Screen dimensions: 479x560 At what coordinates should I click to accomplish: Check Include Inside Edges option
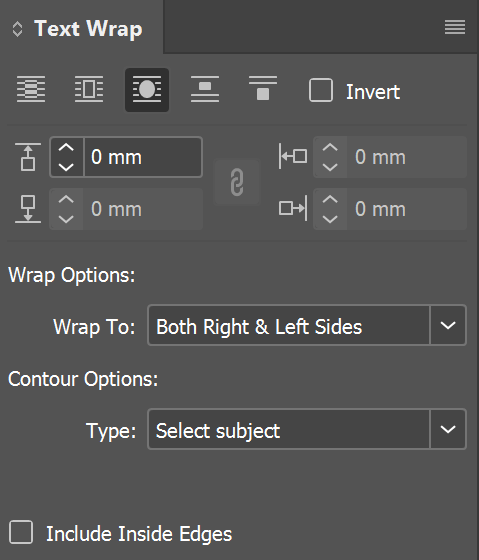tap(21, 532)
